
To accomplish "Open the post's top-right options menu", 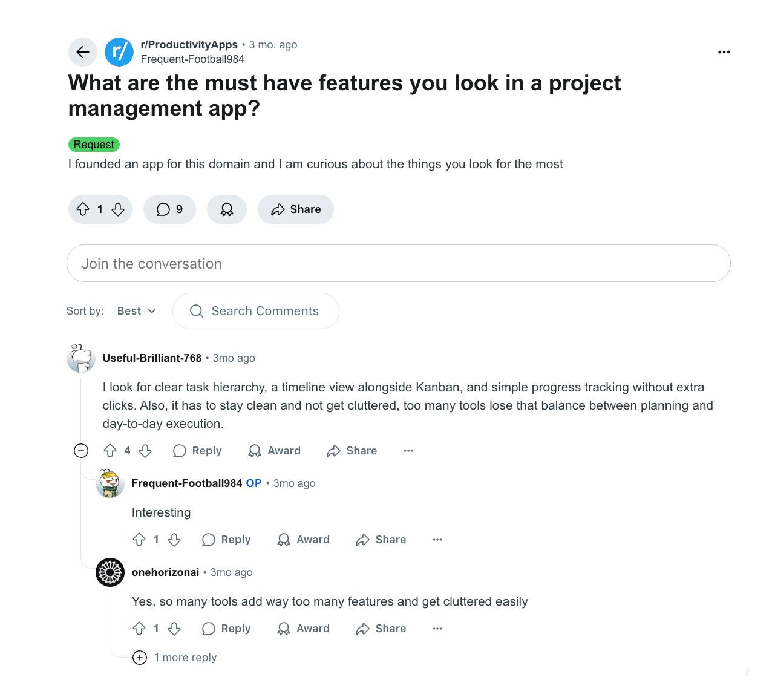I will pos(724,52).
